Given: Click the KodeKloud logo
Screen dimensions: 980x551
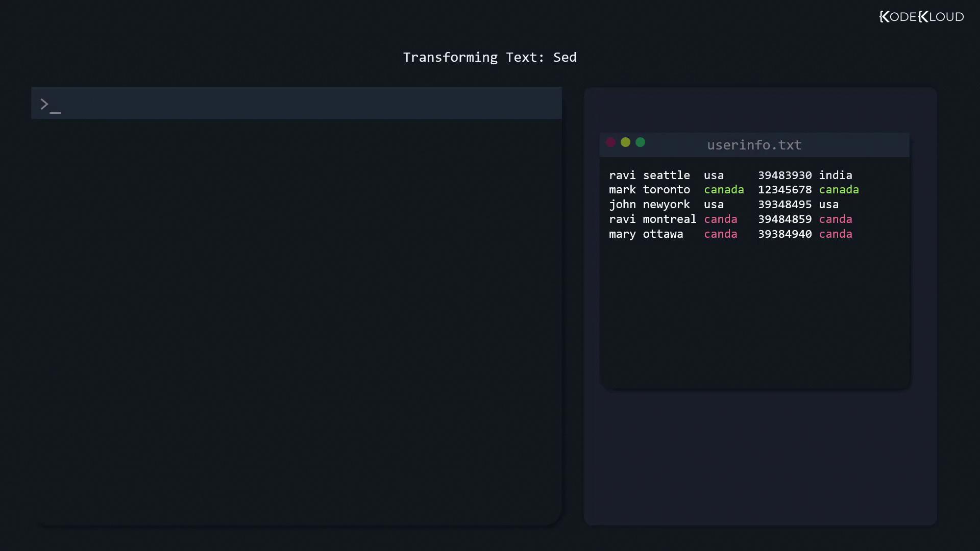Looking at the screenshot, I should [x=921, y=17].
